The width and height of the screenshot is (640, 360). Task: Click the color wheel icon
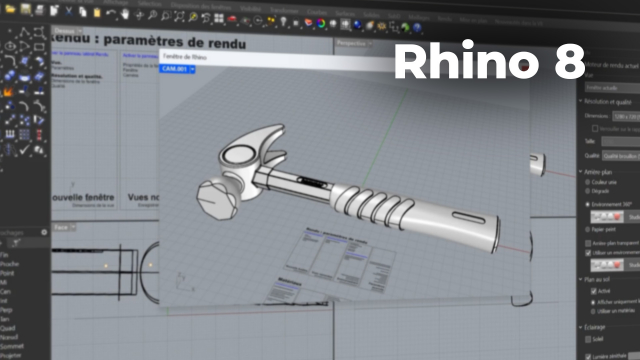[321, 23]
